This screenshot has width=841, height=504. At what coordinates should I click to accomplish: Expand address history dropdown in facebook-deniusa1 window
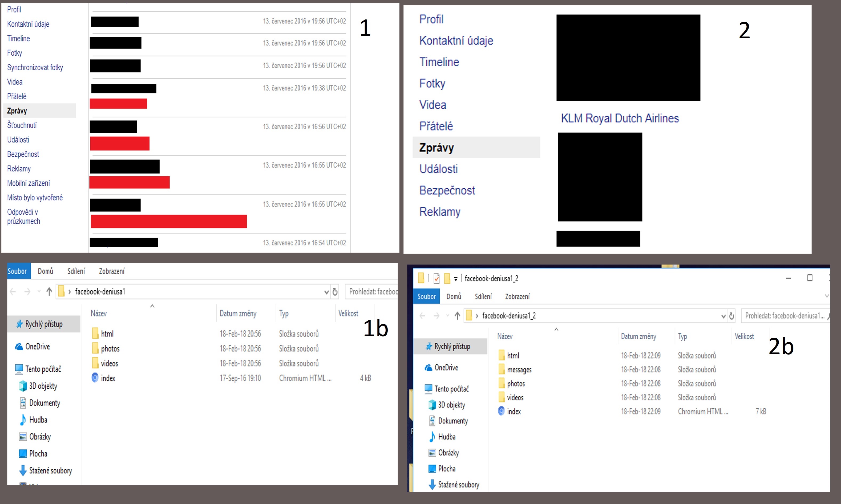(x=326, y=292)
